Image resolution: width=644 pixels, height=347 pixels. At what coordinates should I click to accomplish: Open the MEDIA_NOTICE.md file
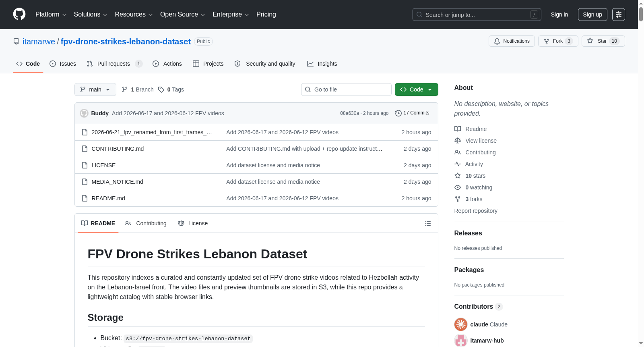pyautogui.click(x=118, y=182)
